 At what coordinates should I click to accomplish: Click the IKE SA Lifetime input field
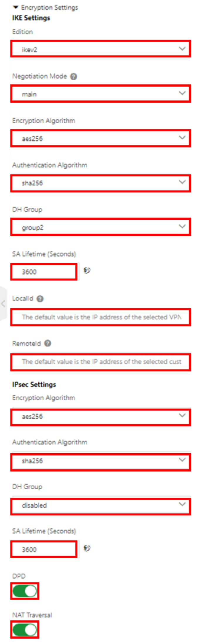(x=44, y=272)
